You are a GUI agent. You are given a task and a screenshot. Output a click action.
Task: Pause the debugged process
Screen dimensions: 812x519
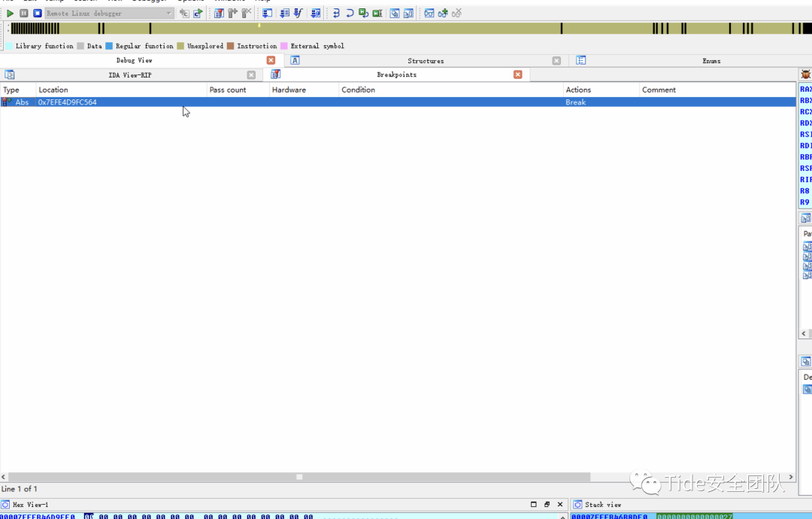coord(24,14)
